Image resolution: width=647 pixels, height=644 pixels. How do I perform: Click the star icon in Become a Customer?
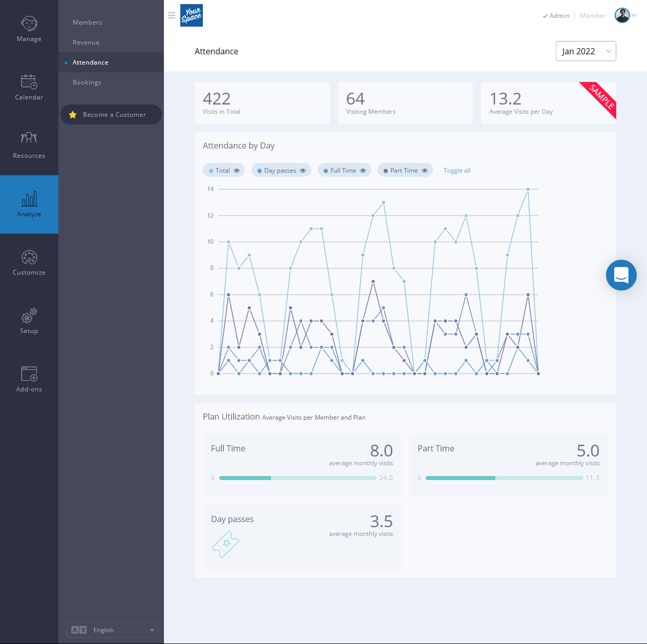click(73, 115)
